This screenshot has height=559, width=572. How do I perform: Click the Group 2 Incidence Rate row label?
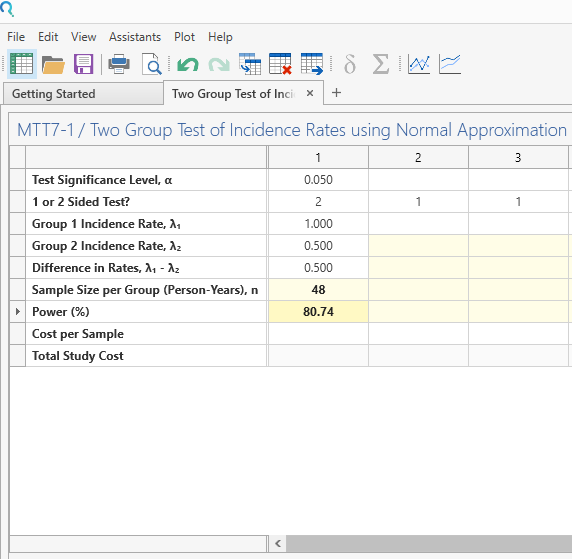coord(107,246)
